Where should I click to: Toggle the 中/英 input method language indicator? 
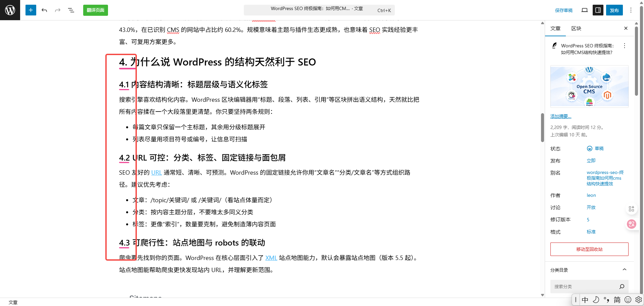pos(585,300)
